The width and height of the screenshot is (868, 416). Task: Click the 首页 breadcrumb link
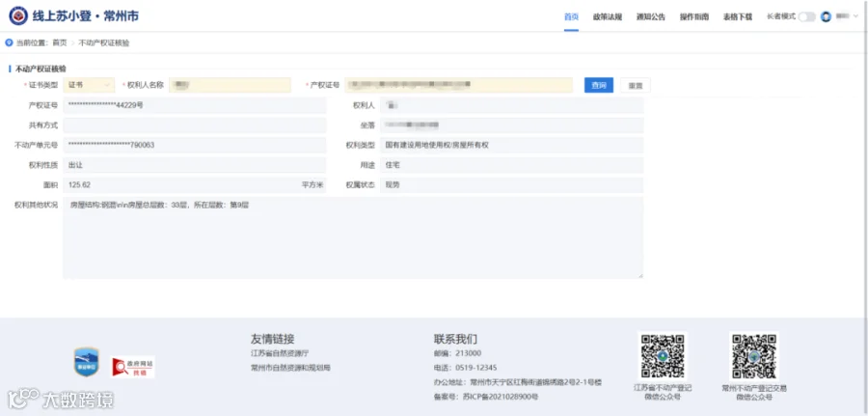(x=60, y=42)
